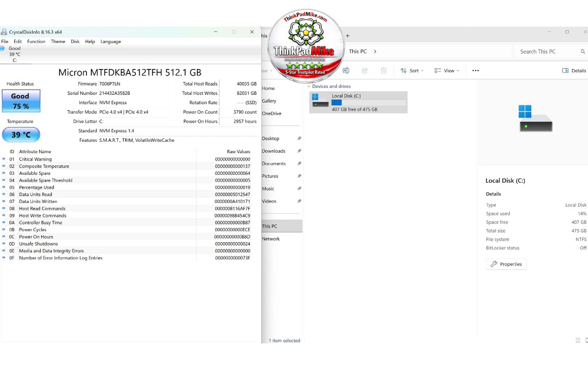Collapse the Devices and drives group
This screenshot has height=370, width=588.
pos(309,86)
